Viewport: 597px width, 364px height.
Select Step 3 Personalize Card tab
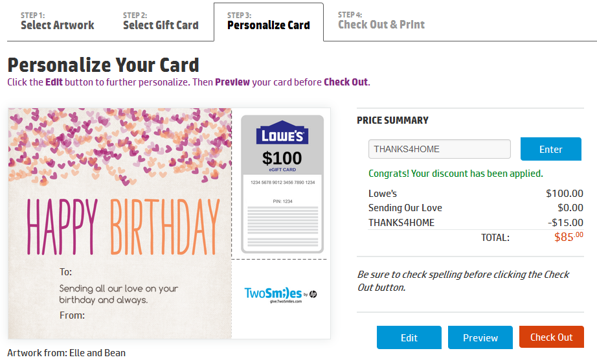coord(269,22)
